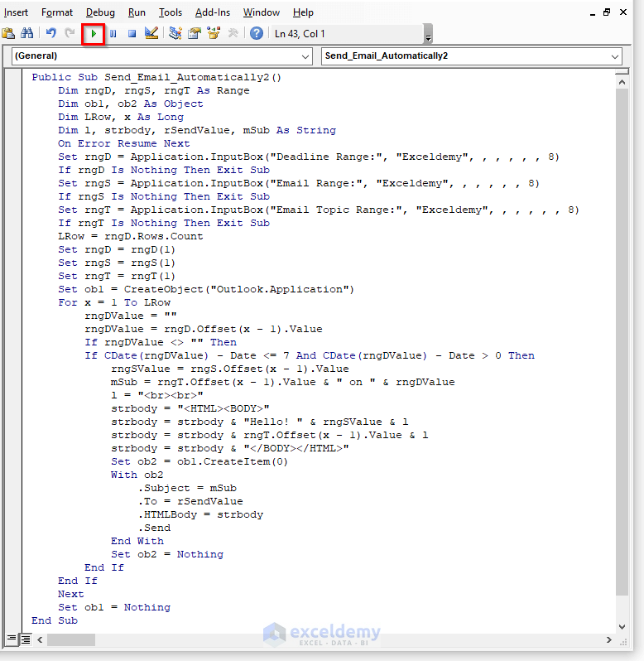Click the horizontal scrollbar thumb
The width and height of the screenshot is (644, 661).
(70, 640)
